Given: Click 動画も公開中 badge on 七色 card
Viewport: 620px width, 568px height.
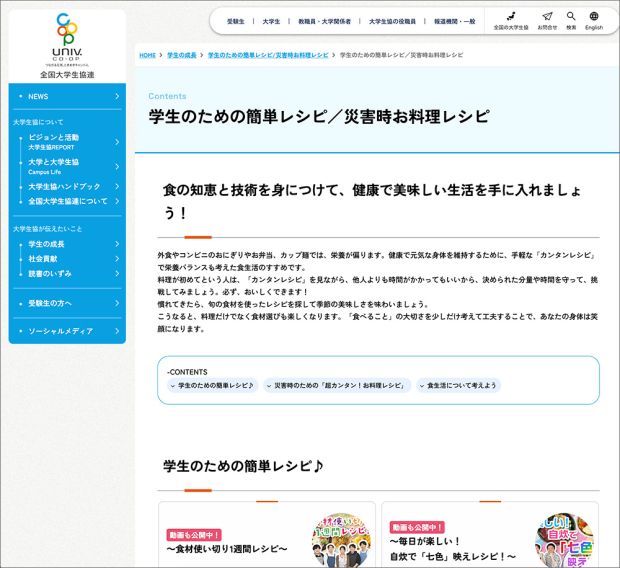Looking at the screenshot, I should [x=417, y=527].
